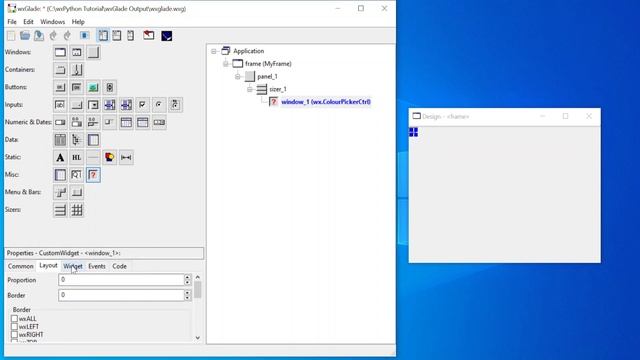Click the blue custom widget in Design window
Screen dimensions: 640x360
pyautogui.click(x=413, y=132)
